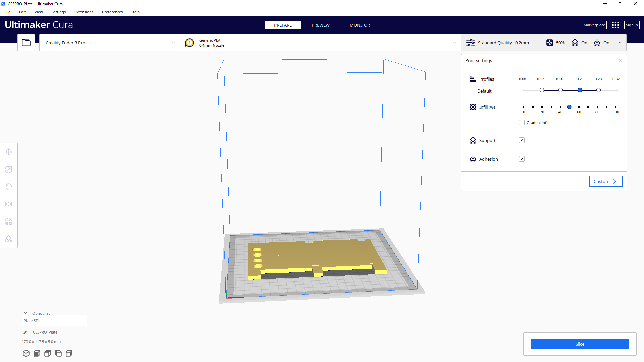Open Per Model Settings tool
The width and height of the screenshot is (644, 362).
[x=9, y=222]
